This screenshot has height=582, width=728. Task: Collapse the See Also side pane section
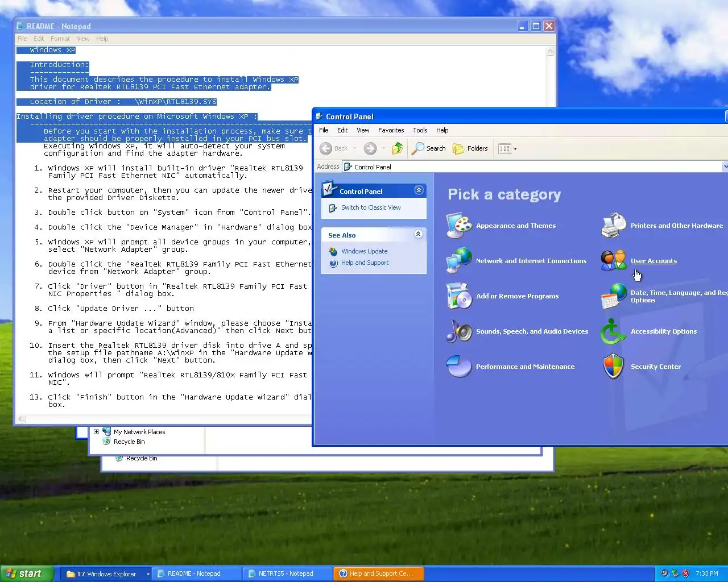(x=419, y=234)
